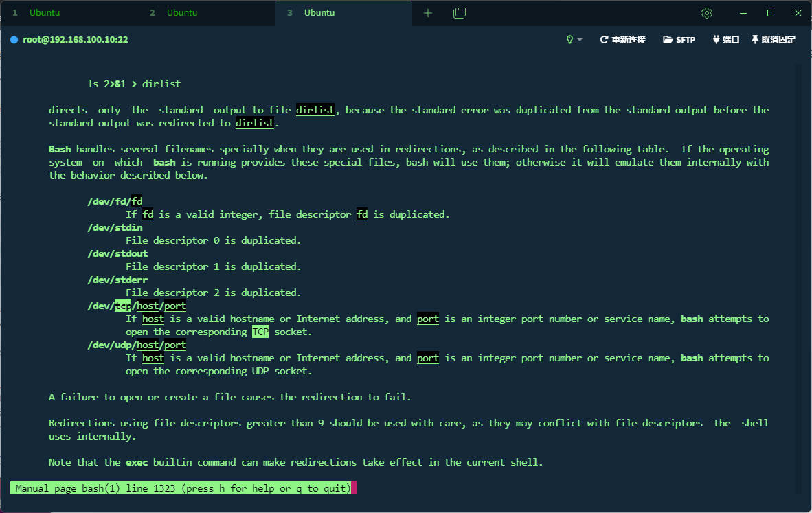Minimize the terminal window

pyautogui.click(x=743, y=13)
